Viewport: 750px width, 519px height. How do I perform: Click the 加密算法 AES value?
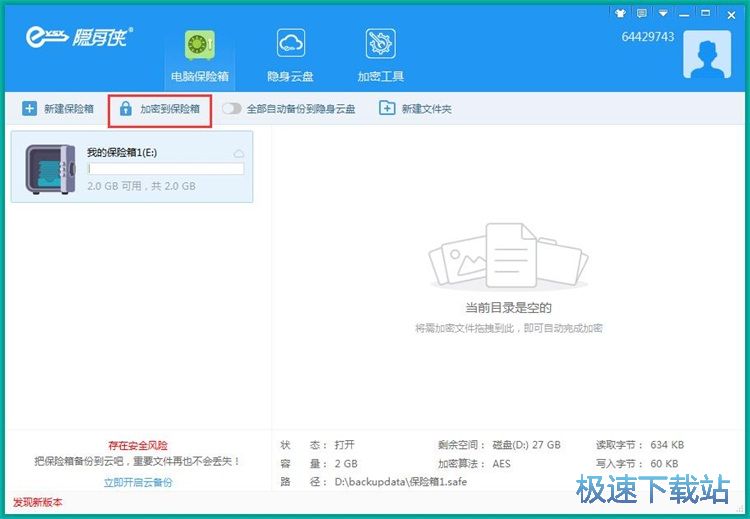(501, 464)
